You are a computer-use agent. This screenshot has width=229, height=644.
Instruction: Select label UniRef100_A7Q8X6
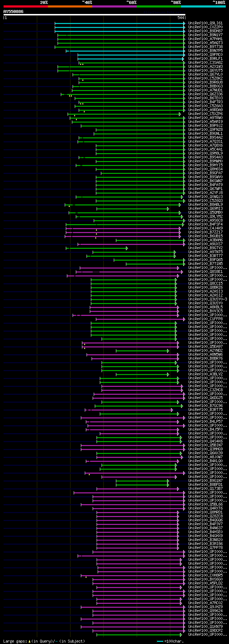[x=205, y=146]
